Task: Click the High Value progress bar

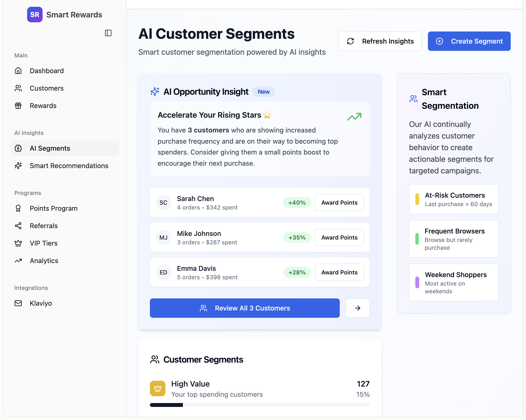Action: pos(260,405)
